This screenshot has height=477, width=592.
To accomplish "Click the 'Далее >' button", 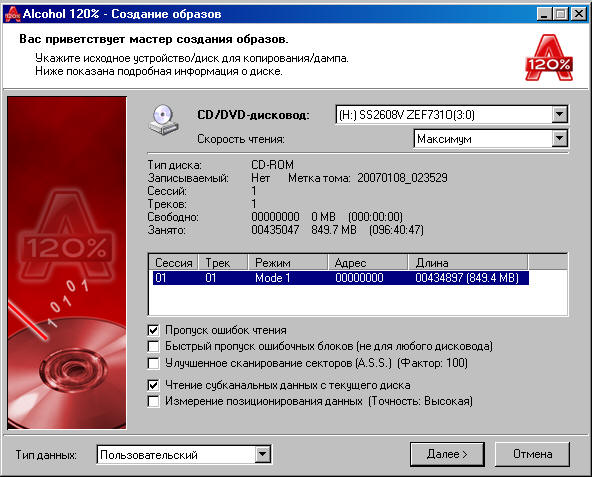I will (x=447, y=454).
